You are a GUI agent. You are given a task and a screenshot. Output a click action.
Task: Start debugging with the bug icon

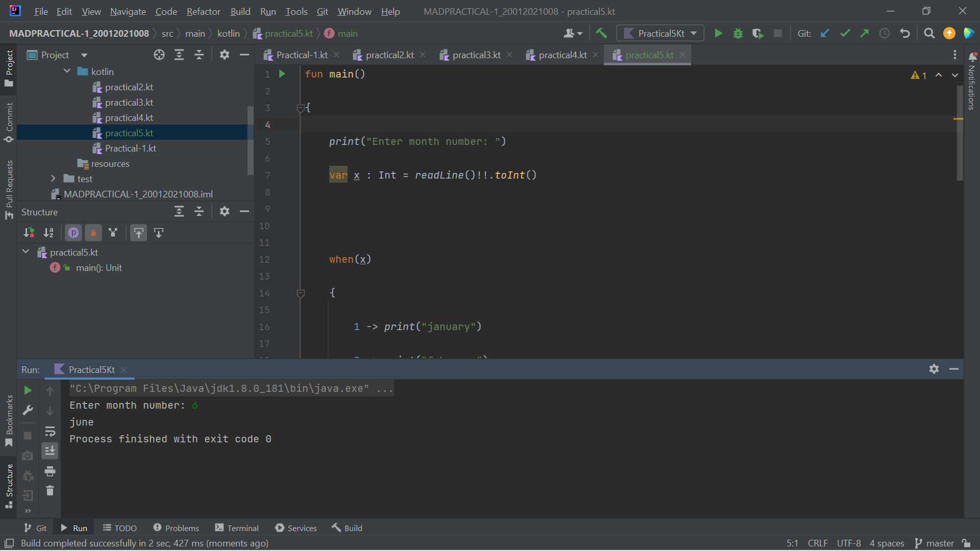click(x=738, y=33)
